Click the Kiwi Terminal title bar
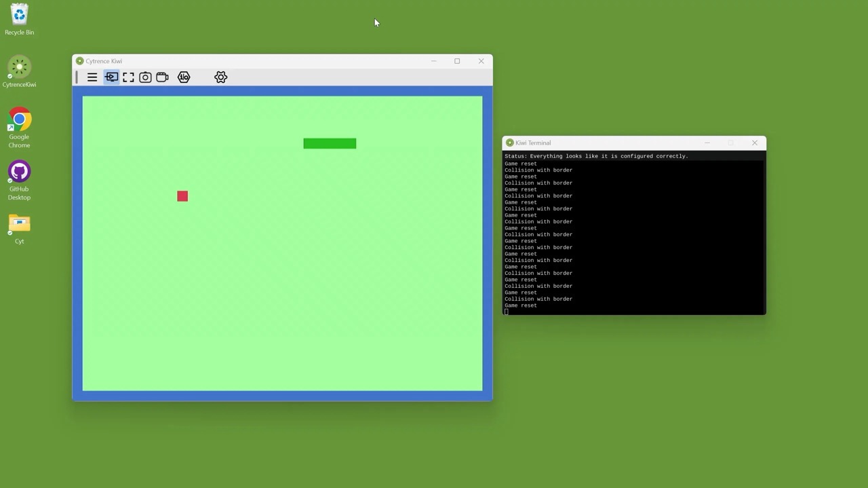Viewport: 868px width, 488px height. 604,143
